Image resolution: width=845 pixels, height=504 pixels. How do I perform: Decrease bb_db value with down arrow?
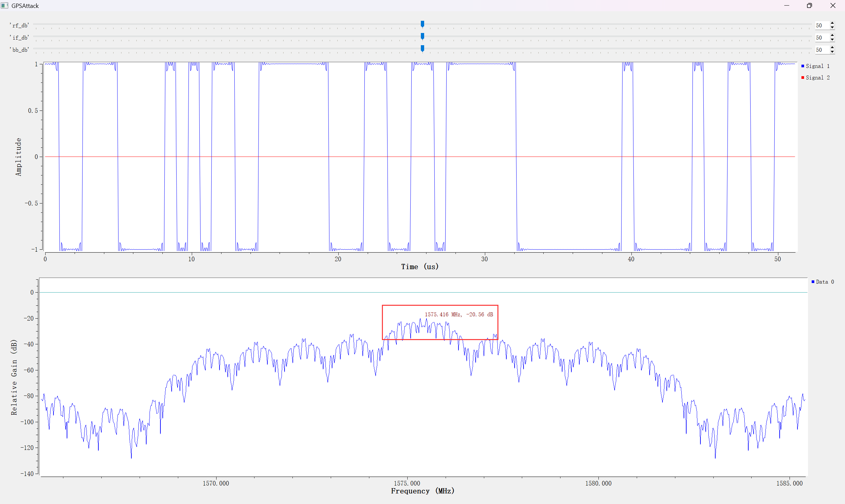(832, 52)
